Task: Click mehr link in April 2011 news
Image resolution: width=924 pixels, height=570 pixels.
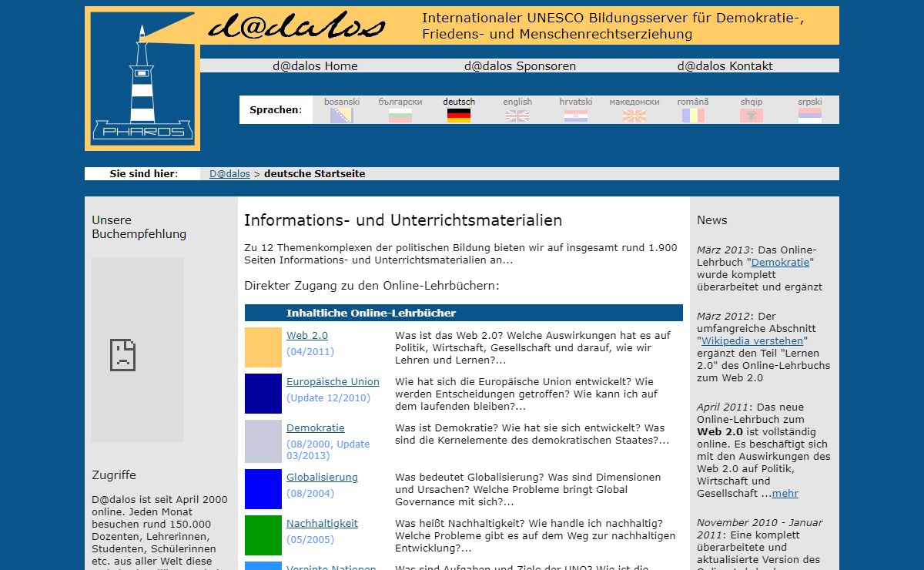Action: [785, 494]
